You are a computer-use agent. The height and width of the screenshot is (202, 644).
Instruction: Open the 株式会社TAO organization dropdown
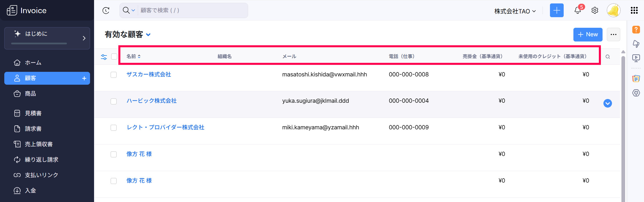[x=515, y=11]
